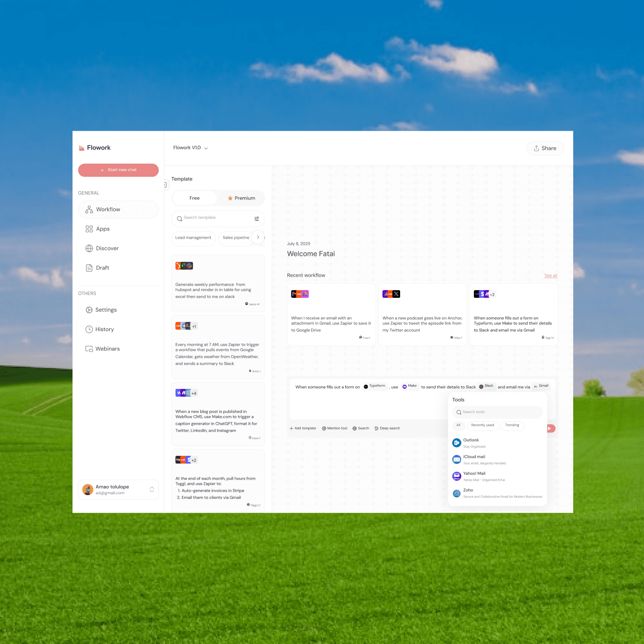Choose Yahoo! Mail from tools list
This screenshot has height=644, width=644.
point(497,476)
